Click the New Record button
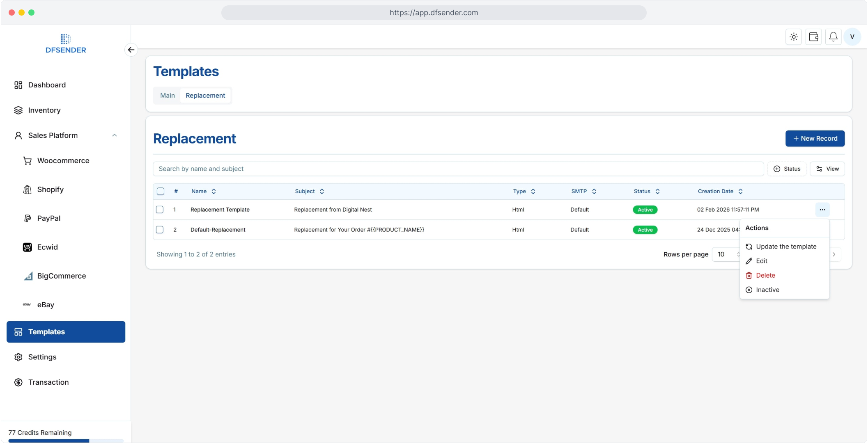This screenshot has width=868, height=443. tap(815, 139)
